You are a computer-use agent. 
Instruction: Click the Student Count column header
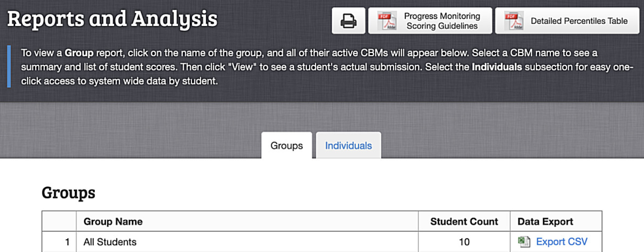coord(464,221)
